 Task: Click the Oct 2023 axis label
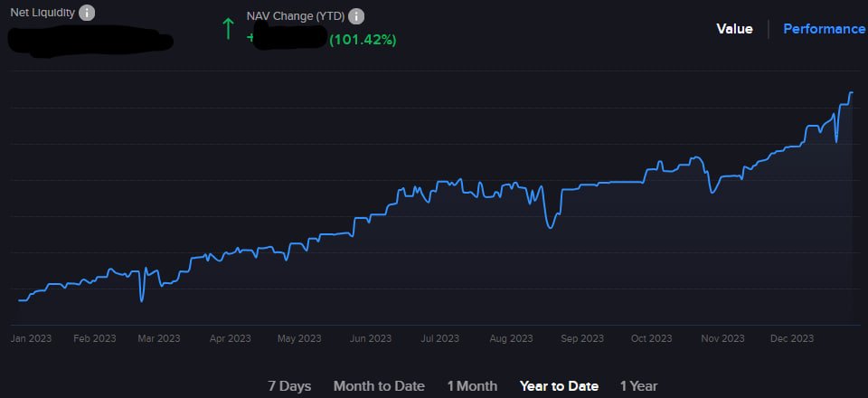click(652, 338)
